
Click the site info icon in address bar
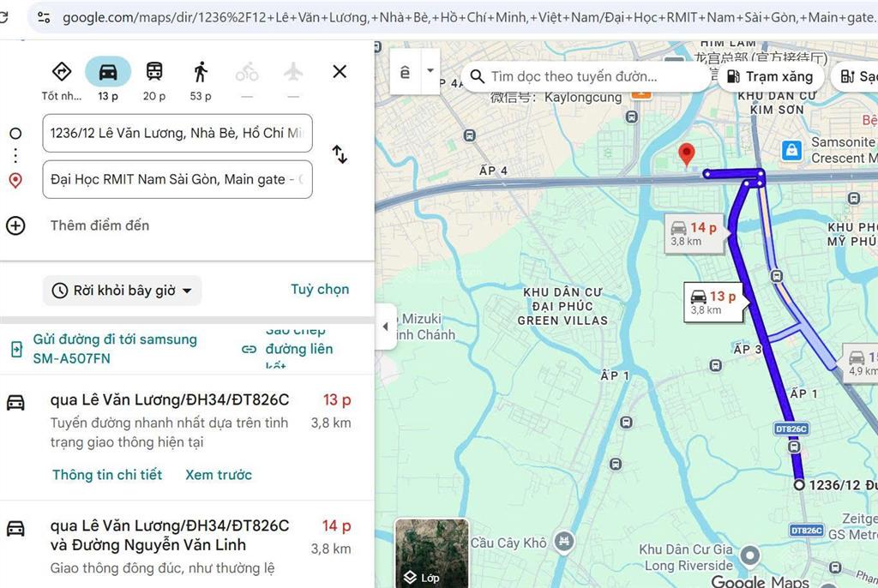point(44,17)
